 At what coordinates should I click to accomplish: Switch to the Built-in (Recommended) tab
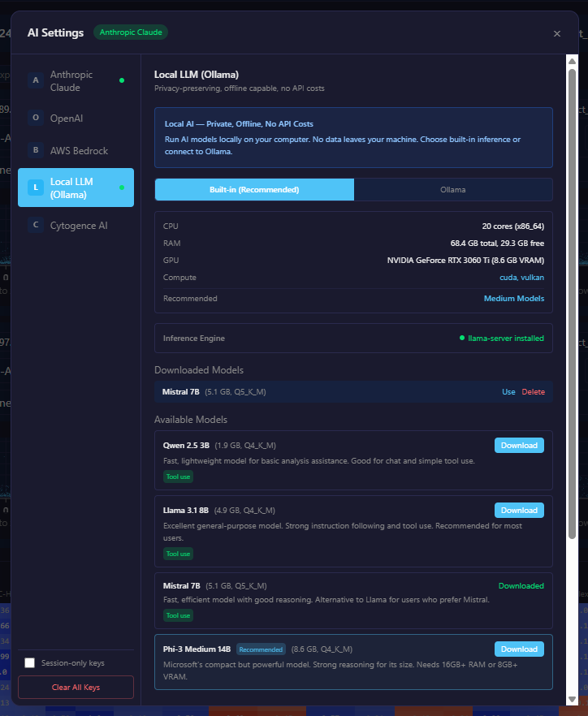[x=254, y=189]
